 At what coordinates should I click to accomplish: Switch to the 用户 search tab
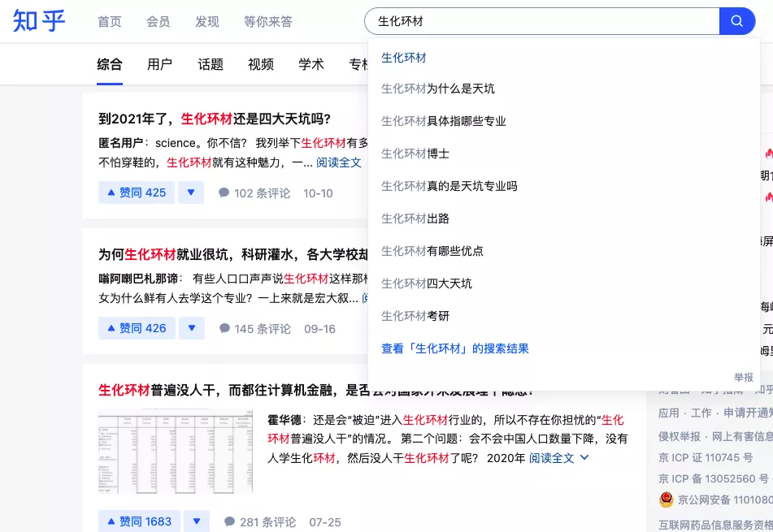point(160,64)
